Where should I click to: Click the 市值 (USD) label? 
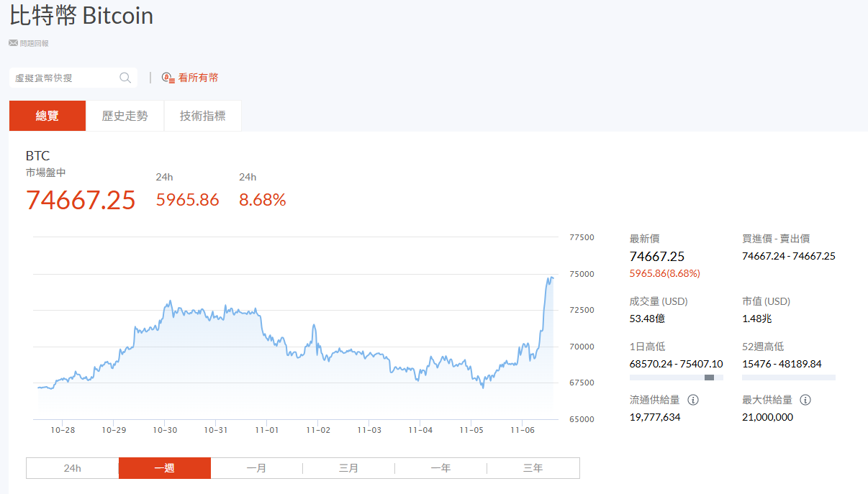pos(767,301)
